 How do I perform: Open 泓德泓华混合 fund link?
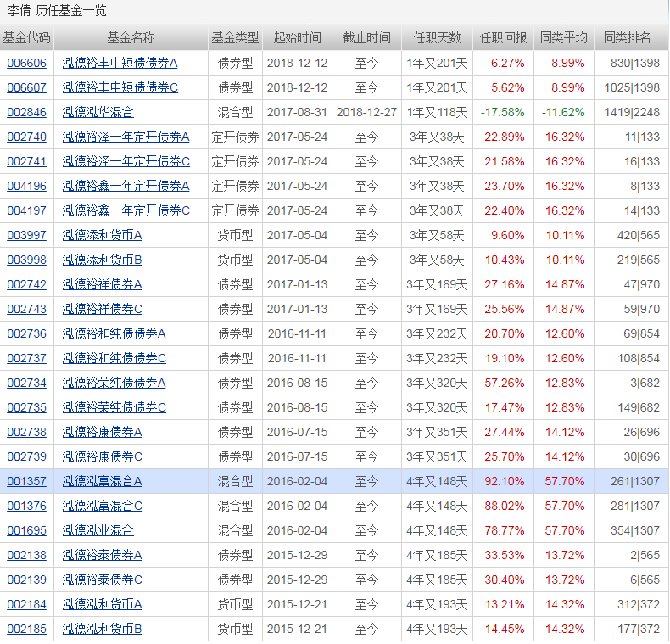point(98,112)
